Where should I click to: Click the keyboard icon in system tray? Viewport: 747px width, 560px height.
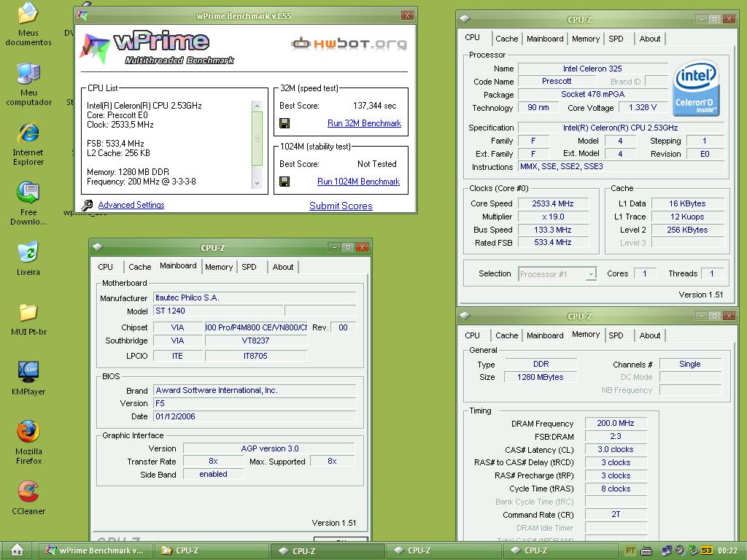coord(646,551)
